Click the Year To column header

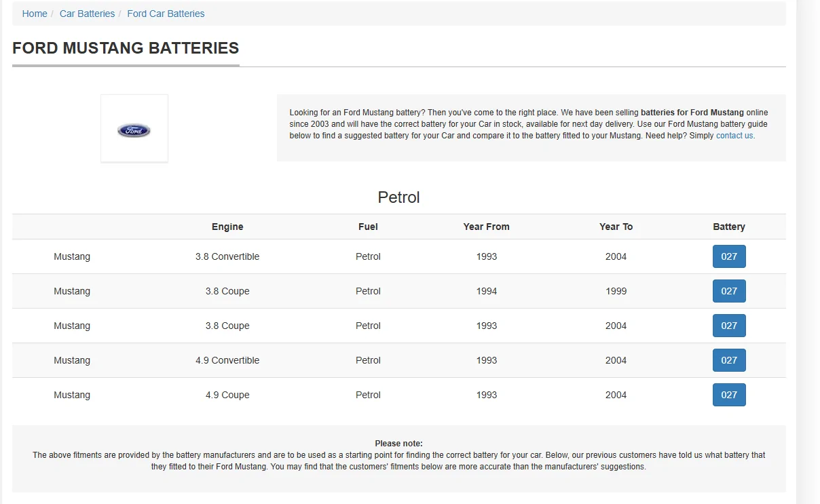[x=616, y=227]
